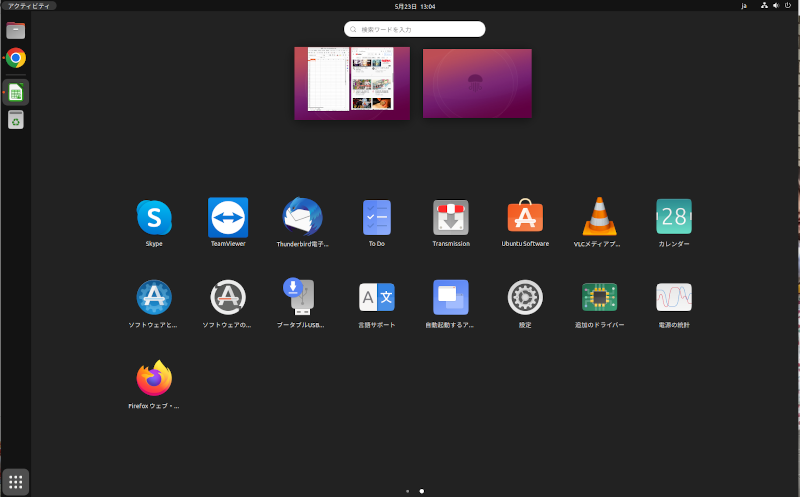This screenshot has height=497, width=800.
Task: Open the Settings gear app
Action: [x=525, y=297]
